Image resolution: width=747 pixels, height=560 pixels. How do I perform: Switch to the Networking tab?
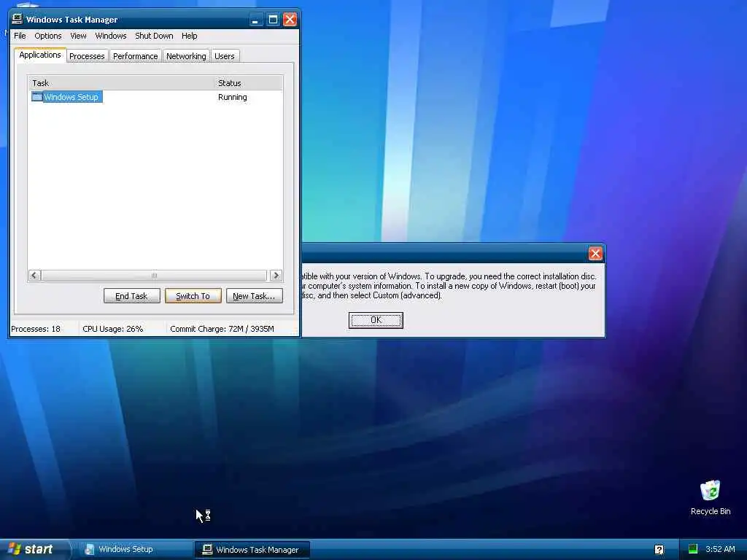click(x=186, y=56)
